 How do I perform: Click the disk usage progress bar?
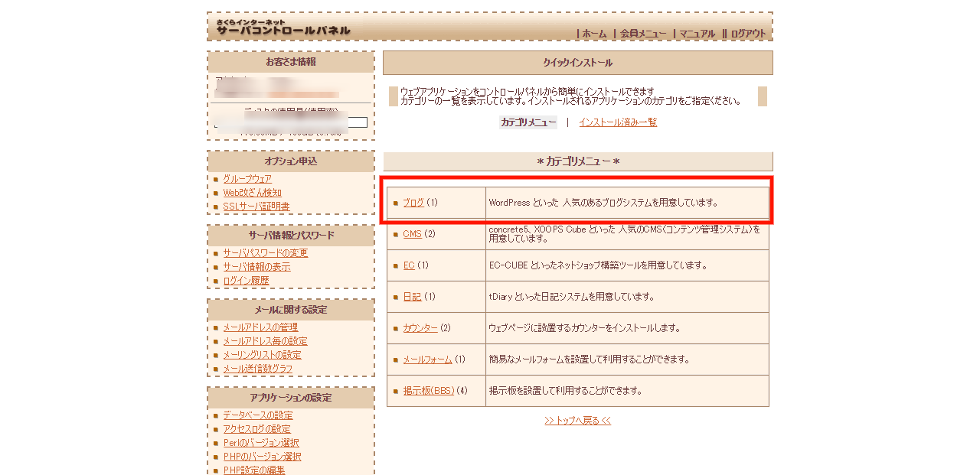[291, 122]
